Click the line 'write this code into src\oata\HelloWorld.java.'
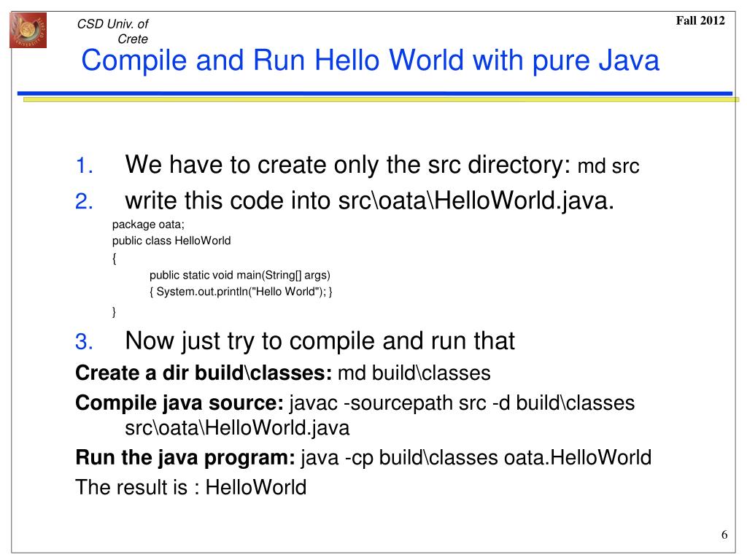The image size is (747, 560). coord(369,201)
